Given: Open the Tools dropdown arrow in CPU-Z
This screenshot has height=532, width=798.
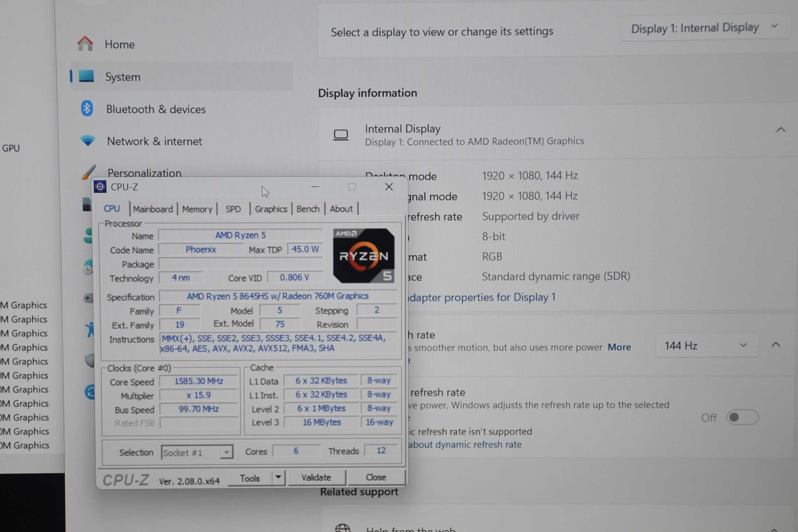Looking at the screenshot, I should point(278,477).
